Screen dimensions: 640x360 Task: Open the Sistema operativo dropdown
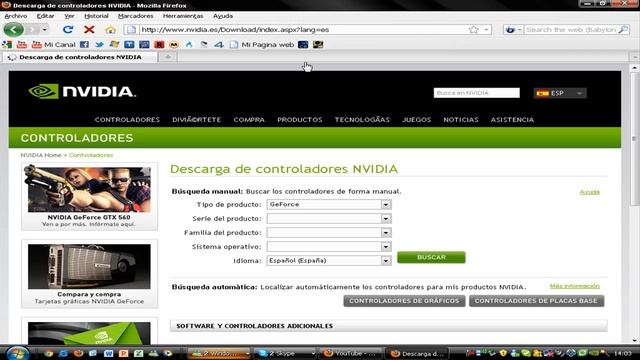point(329,247)
